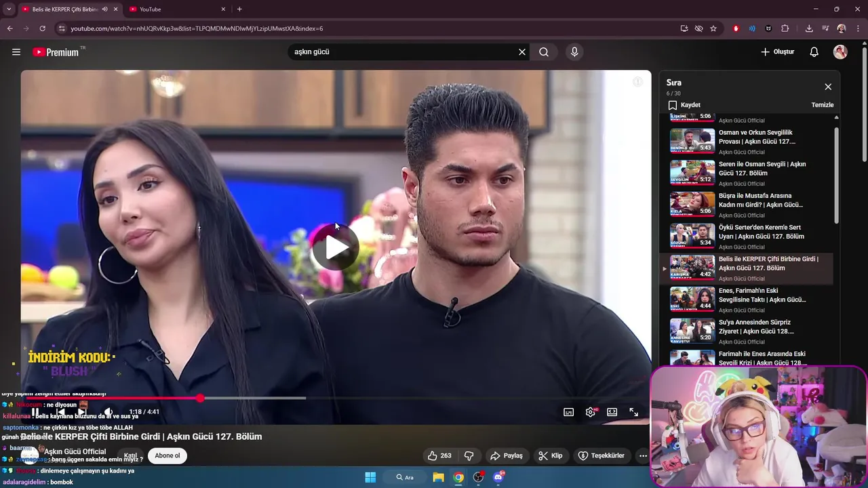Click the browser address bar URL
The image size is (868, 488).
(x=197, y=28)
